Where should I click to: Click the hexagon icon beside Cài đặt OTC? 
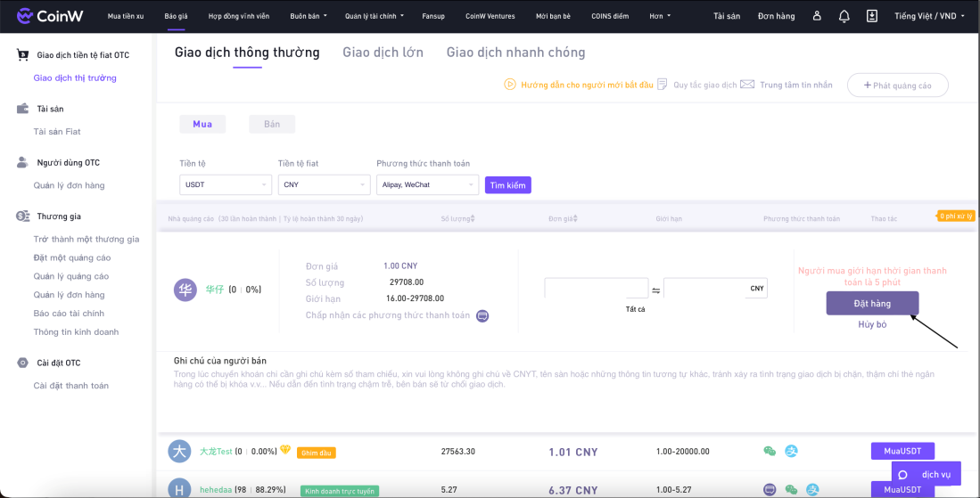coord(22,363)
